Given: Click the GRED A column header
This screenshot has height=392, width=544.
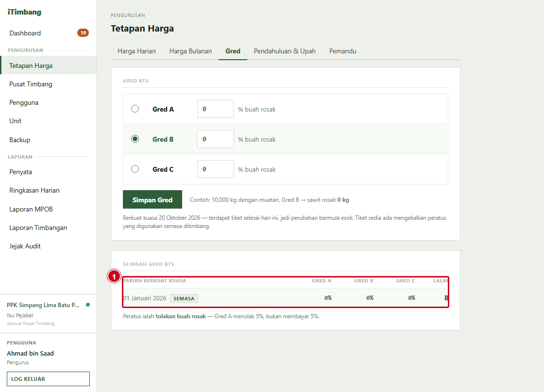Looking at the screenshot, I should (x=322, y=281).
